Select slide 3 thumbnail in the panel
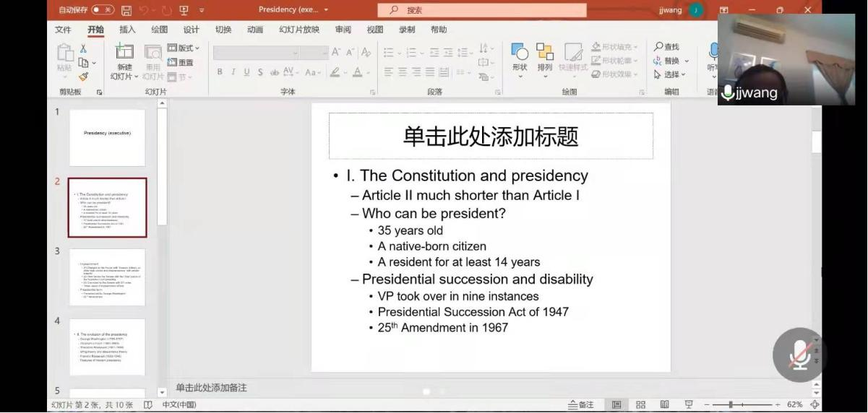The image size is (868, 413). point(107,277)
